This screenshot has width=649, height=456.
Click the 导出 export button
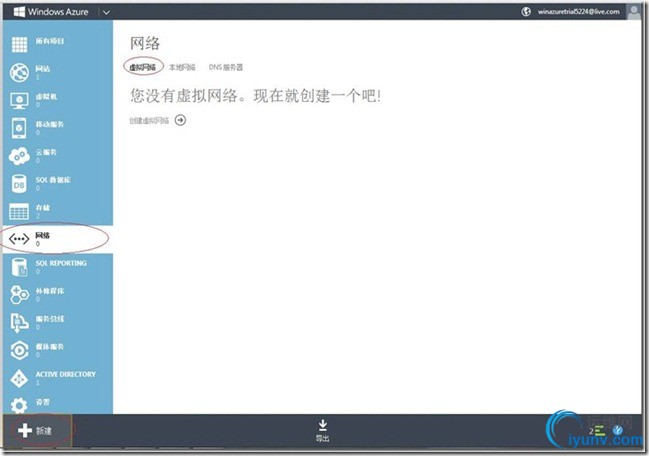pyautogui.click(x=323, y=430)
